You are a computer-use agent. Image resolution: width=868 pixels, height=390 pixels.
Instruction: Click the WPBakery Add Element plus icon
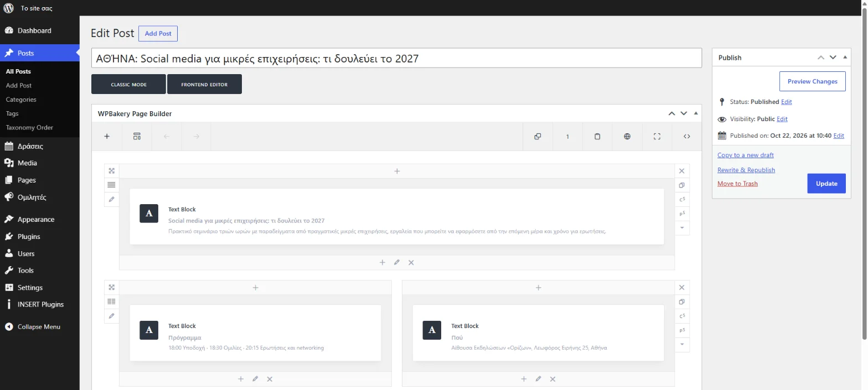click(107, 136)
